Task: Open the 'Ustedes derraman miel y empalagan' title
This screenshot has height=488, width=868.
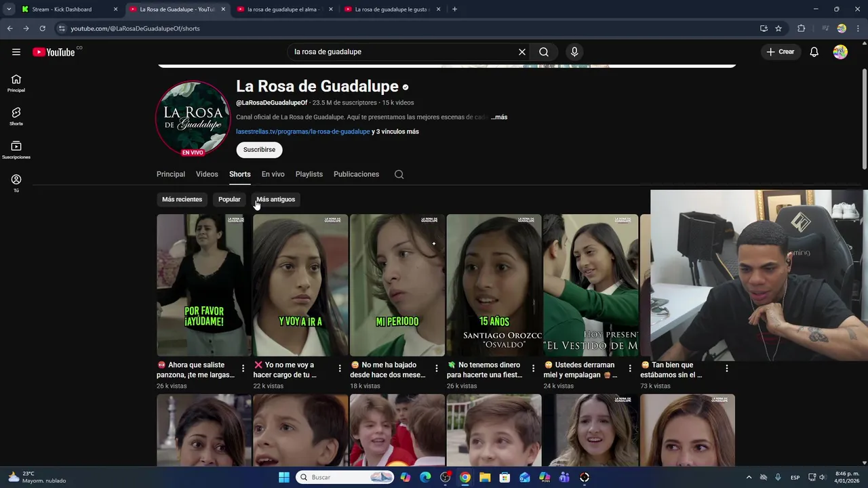Action: (x=580, y=369)
